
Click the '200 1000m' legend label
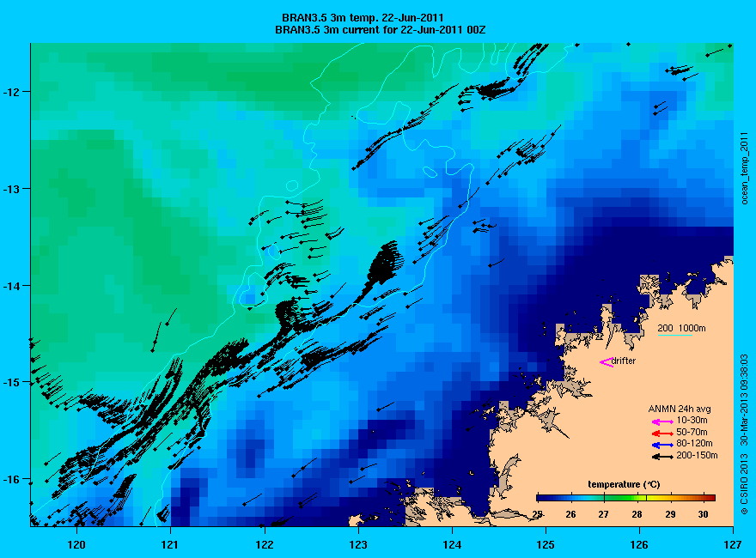pos(682,328)
